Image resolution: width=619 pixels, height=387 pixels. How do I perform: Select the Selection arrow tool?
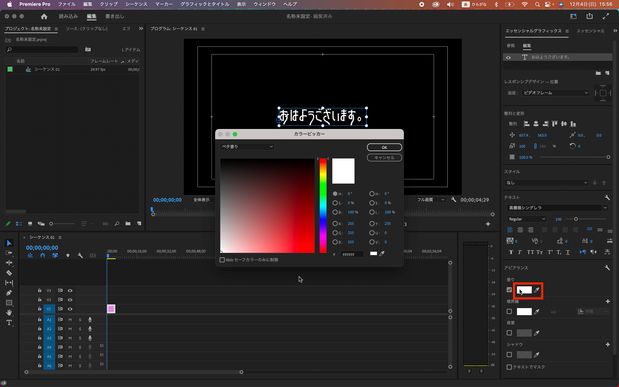click(9, 243)
